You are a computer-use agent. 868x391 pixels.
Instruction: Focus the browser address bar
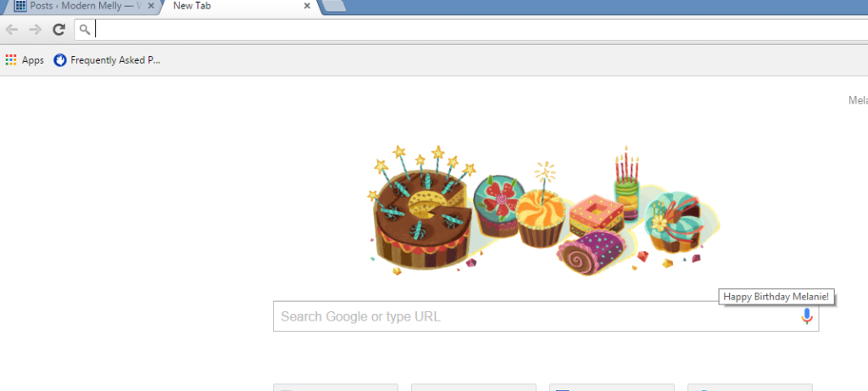point(470,30)
